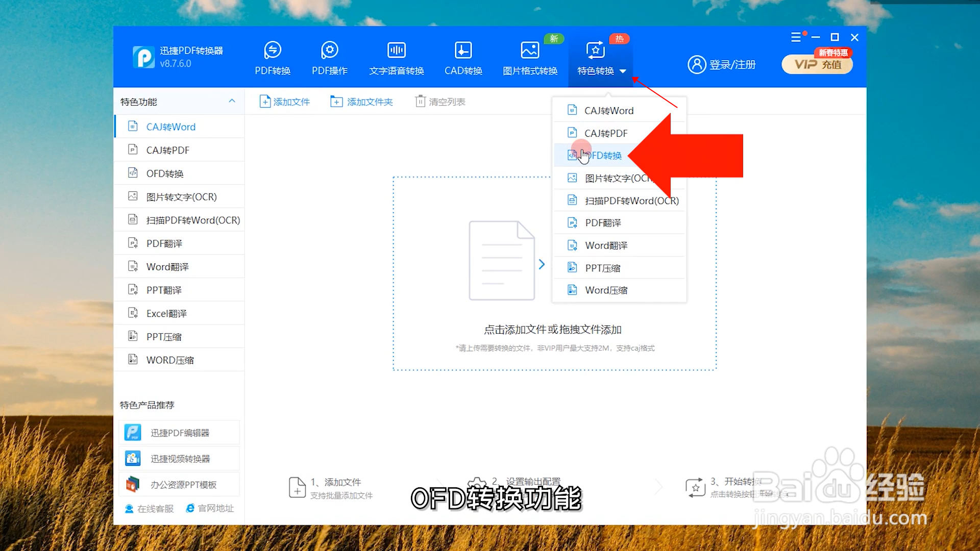Click the 添加文件夹 folder icon
Screen dimensions: 980x551
pos(336,102)
